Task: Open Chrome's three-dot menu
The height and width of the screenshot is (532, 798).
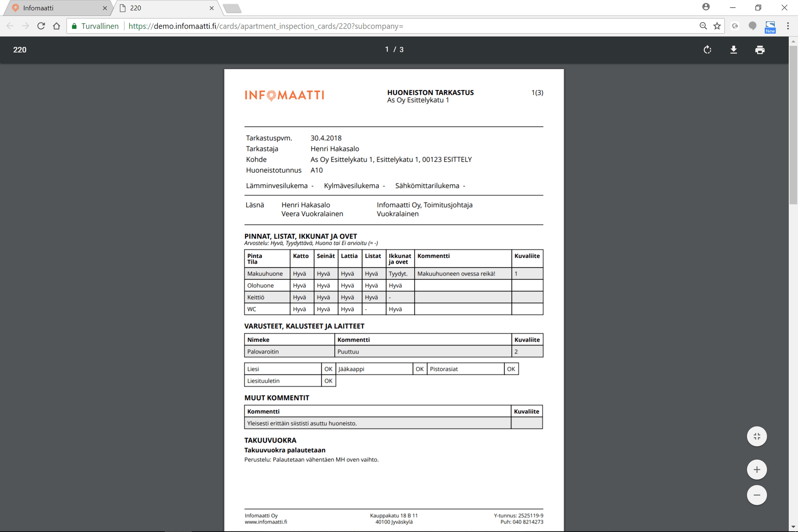Action: [x=788, y=26]
